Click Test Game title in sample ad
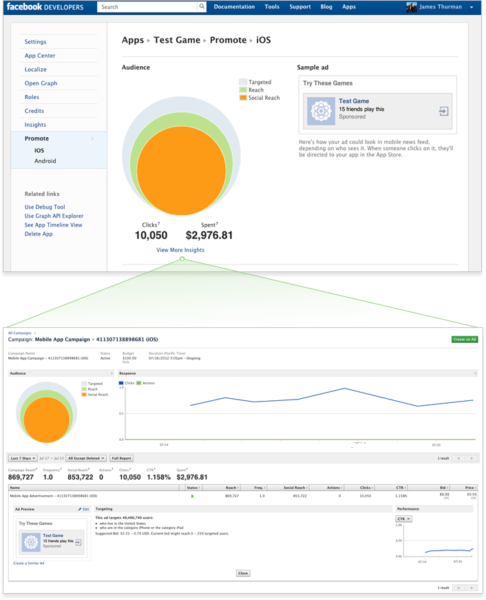This screenshot has width=486, height=600. [x=354, y=101]
